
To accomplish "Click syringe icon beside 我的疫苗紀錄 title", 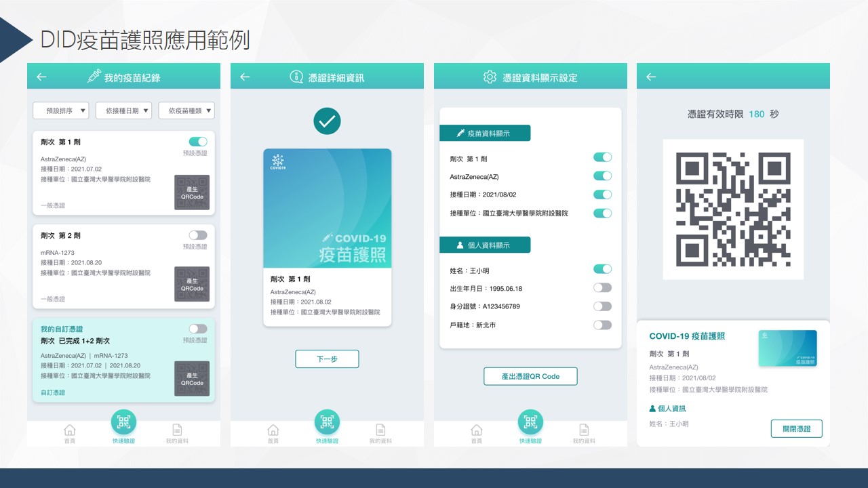I will click(x=94, y=77).
